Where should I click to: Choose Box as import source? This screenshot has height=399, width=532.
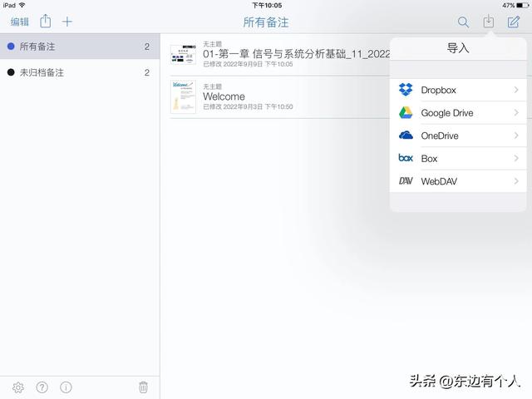pyautogui.click(x=458, y=158)
